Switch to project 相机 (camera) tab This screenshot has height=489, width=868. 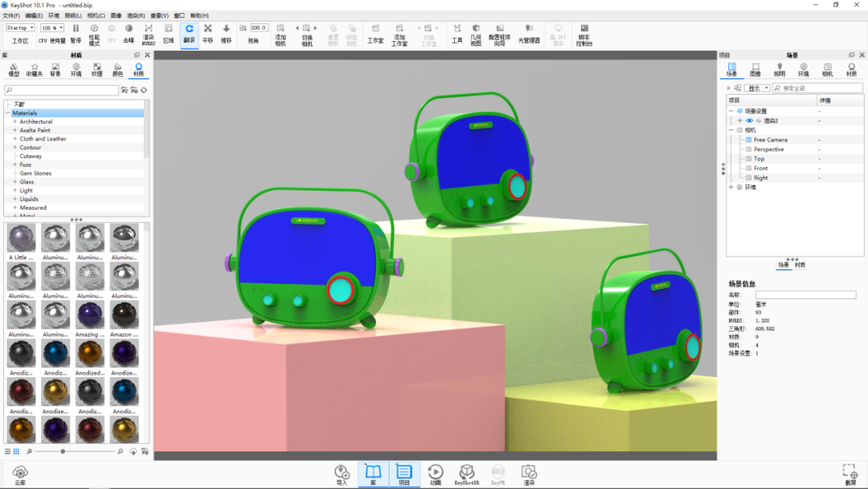click(827, 70)
